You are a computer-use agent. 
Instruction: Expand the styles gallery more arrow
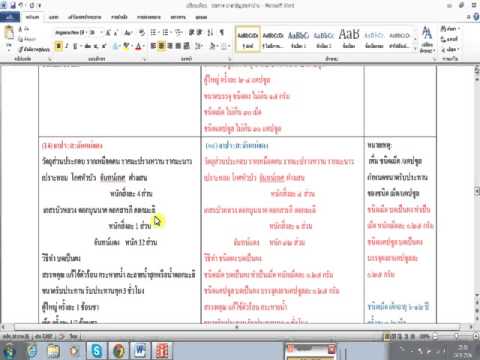pyautogui.click(x=415, y=49)
